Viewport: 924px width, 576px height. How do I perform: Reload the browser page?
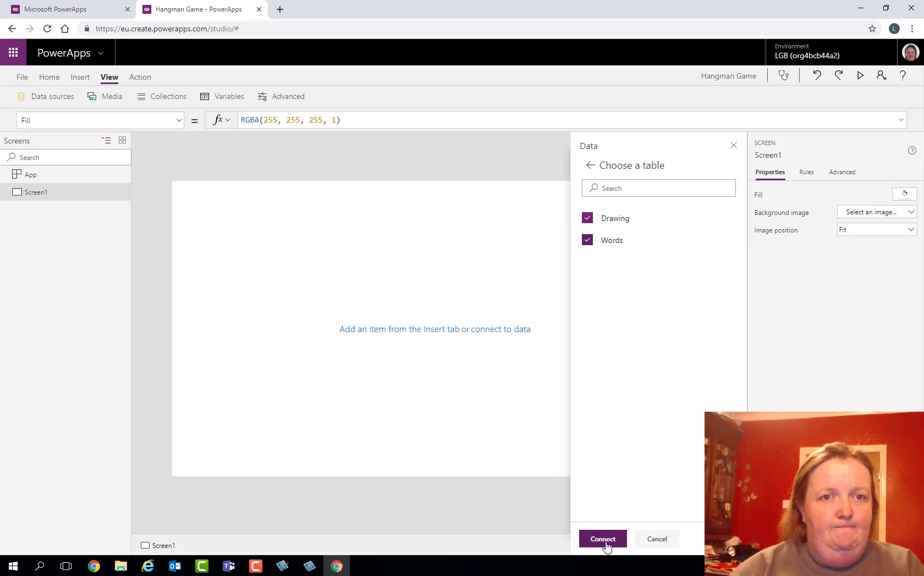(47, 29)
